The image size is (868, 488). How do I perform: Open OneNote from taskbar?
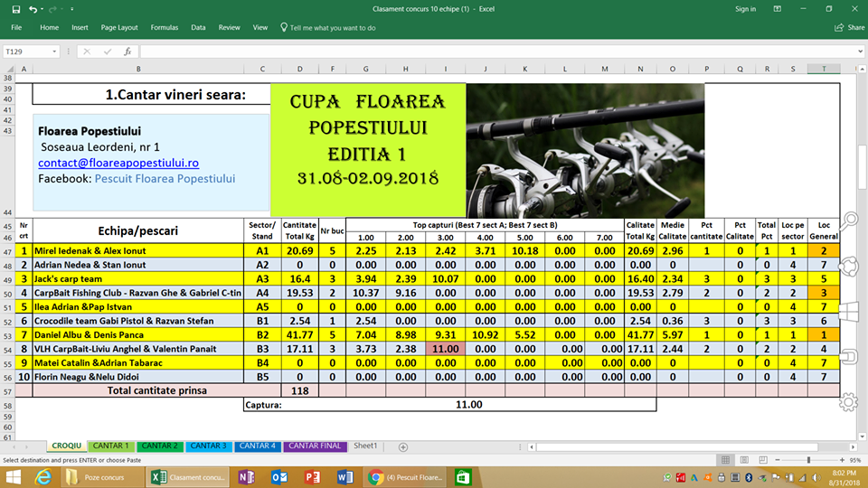click(246, 477)
